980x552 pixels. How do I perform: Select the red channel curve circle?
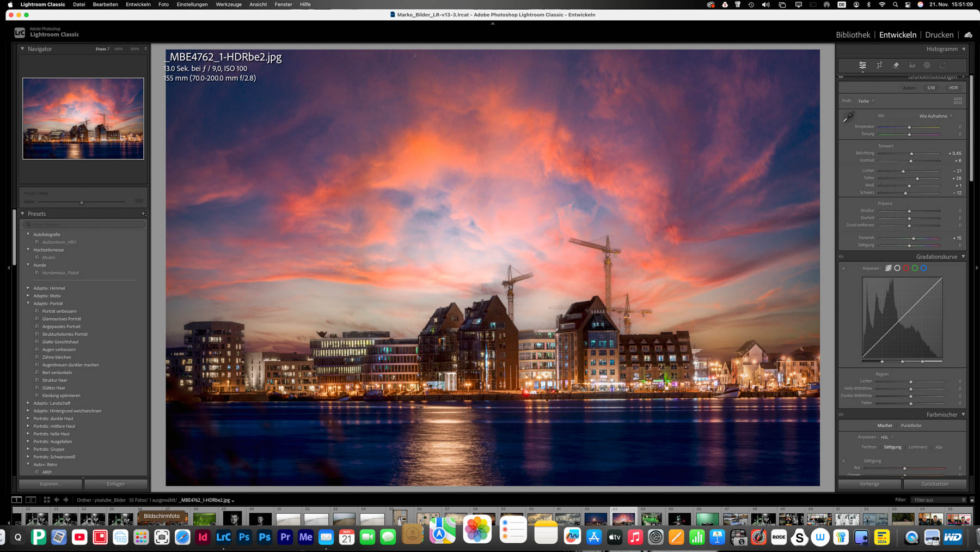pos(906,268)
